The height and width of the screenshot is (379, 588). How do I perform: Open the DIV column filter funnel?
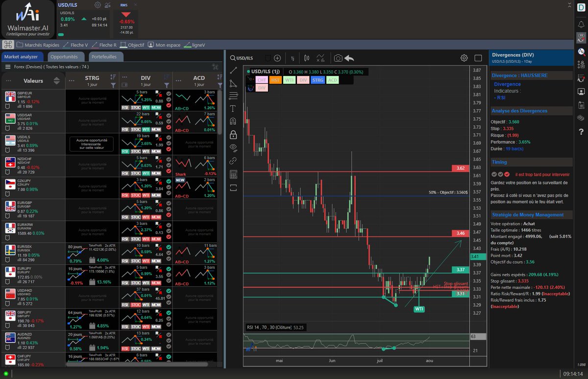click(168, 85)
